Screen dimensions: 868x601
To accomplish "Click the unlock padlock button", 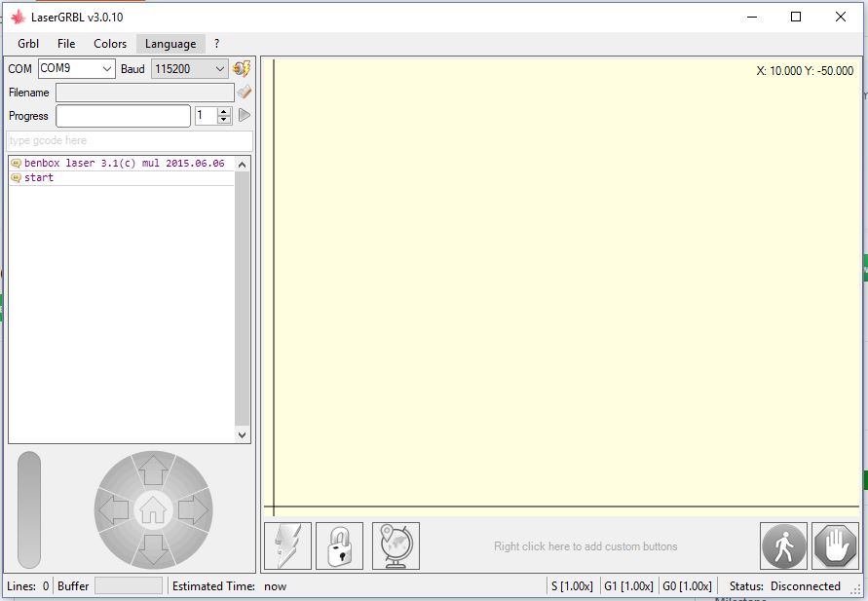I will (x=339, y=545).
